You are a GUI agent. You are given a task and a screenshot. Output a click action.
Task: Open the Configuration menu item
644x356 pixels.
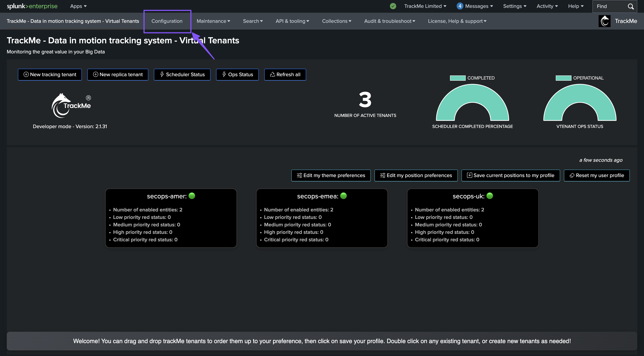coord(167,21)
